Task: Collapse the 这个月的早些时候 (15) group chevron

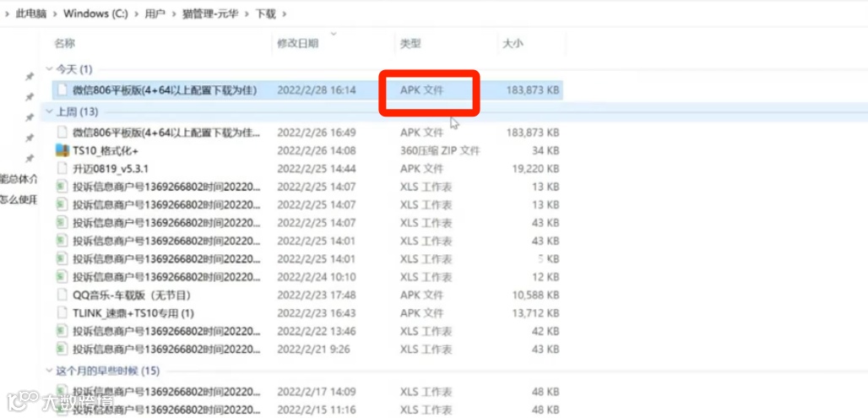Action: point(49,370)
